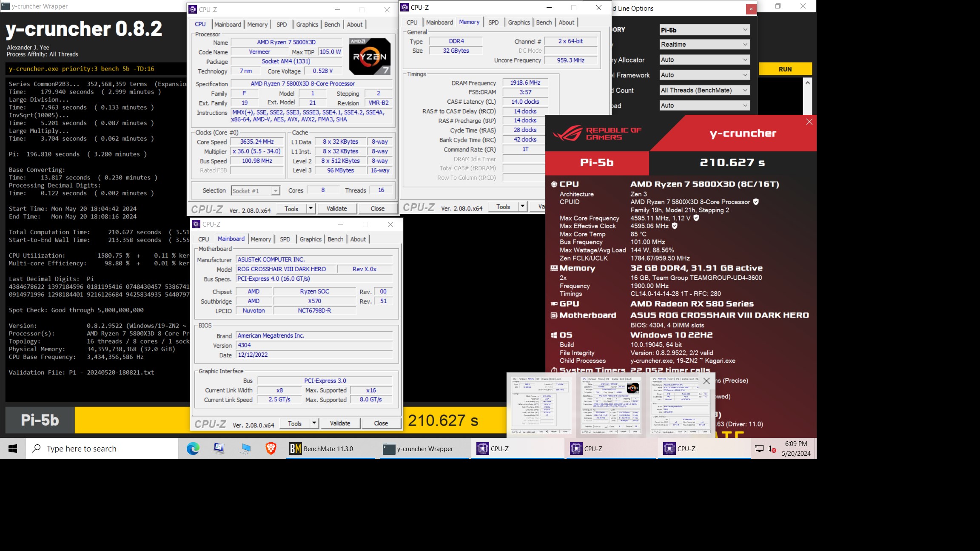This screenshot has width=980, height=551.
Task: Close the taskbar CPU-Z thumbnail preview
Action: (707, 381)
